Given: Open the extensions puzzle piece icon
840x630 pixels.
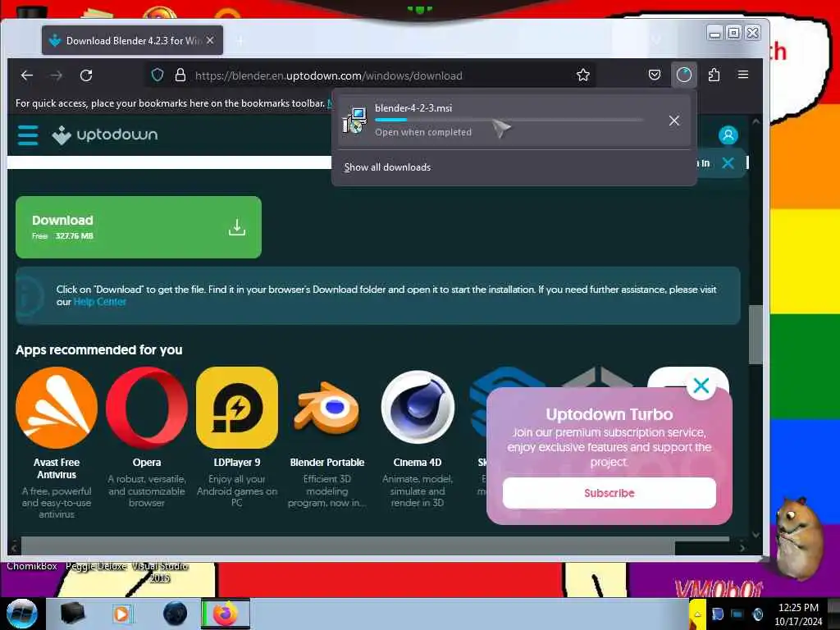Looking at the screenshot, I should [714, 75].
